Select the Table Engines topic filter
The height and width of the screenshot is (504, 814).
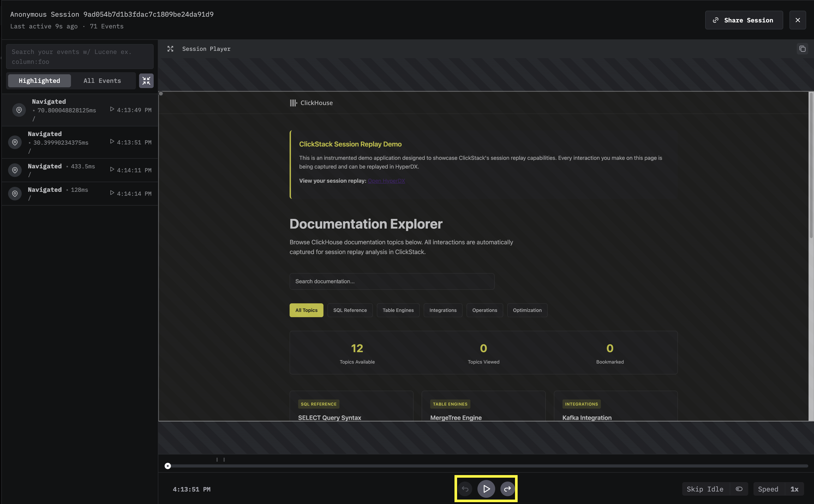398,310
